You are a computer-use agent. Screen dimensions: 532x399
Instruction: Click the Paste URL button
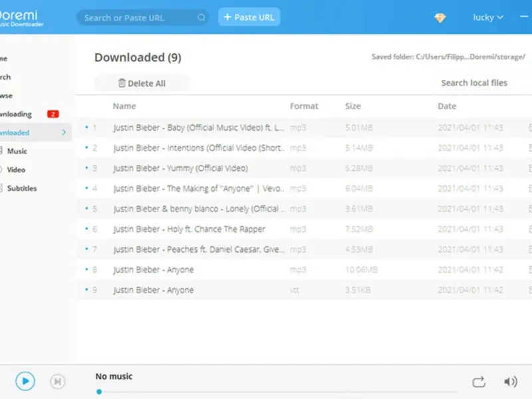point(249,17)
